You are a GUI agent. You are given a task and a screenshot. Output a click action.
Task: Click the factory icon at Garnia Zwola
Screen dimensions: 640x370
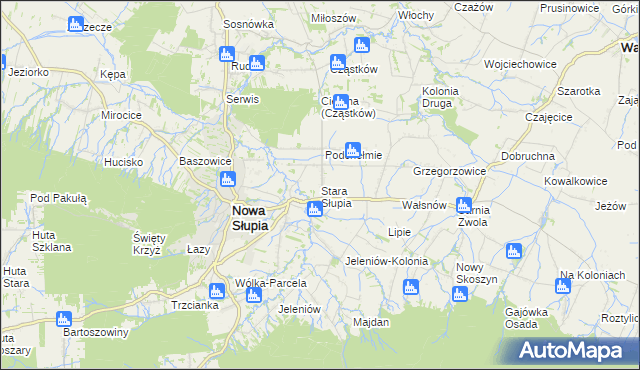pos(464,205)
